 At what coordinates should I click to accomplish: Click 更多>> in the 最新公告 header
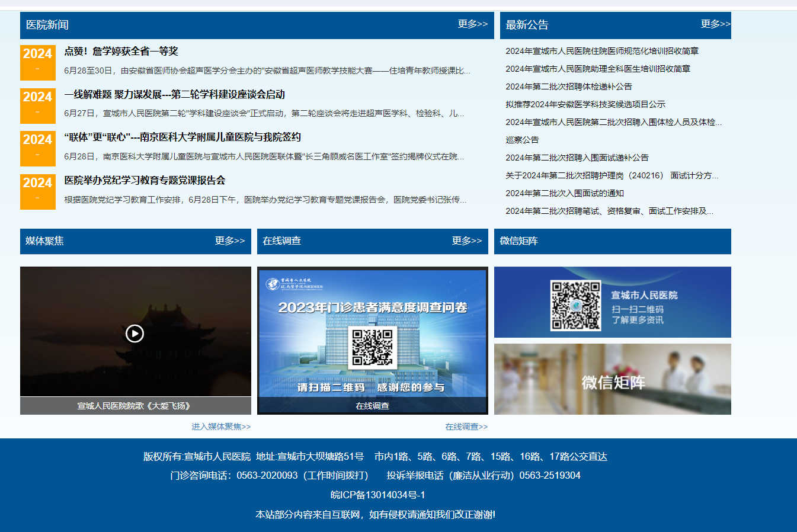tap(715, 24)
